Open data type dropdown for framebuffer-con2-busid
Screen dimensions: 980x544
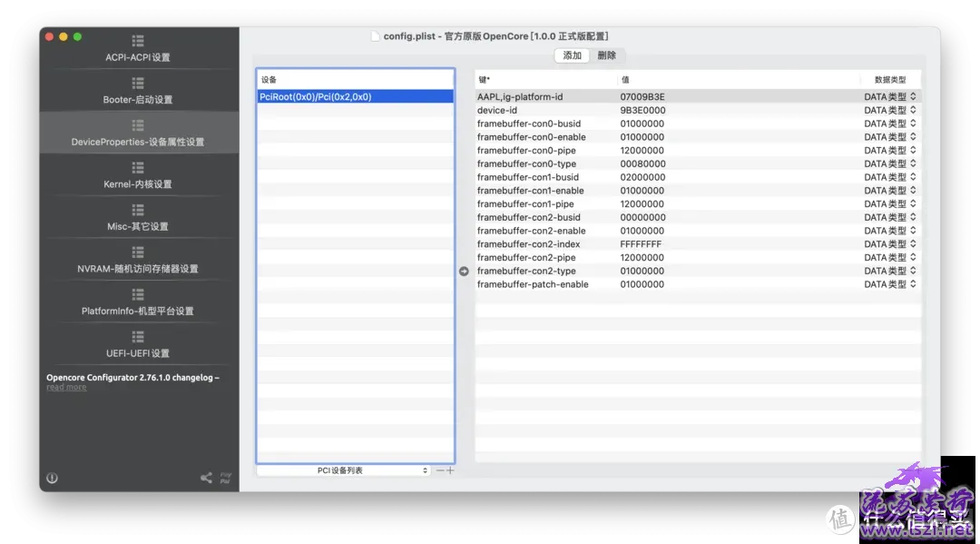coord(890,218)
